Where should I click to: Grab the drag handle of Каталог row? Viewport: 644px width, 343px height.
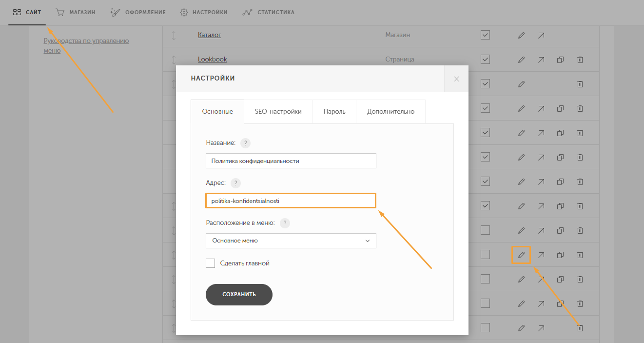point(174,35)
